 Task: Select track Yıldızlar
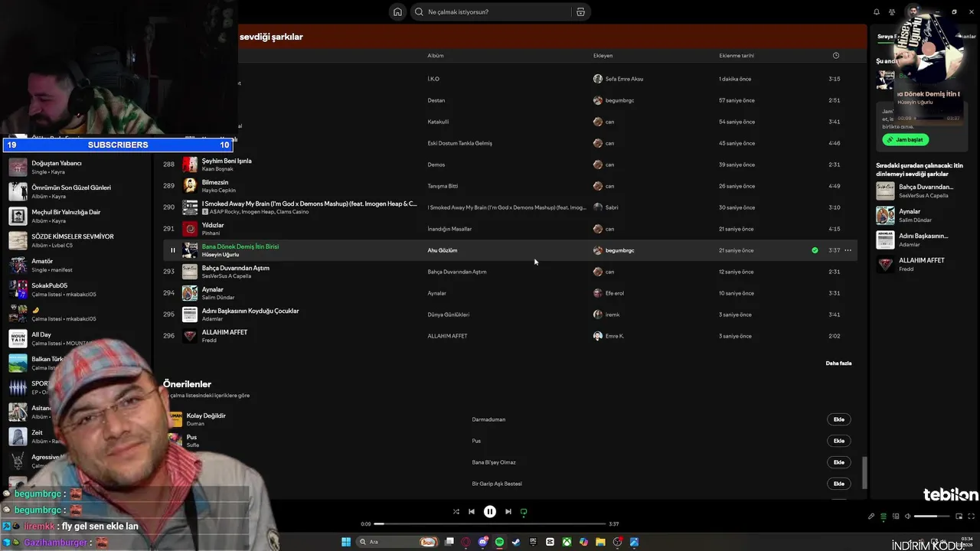tap(213, 225)
